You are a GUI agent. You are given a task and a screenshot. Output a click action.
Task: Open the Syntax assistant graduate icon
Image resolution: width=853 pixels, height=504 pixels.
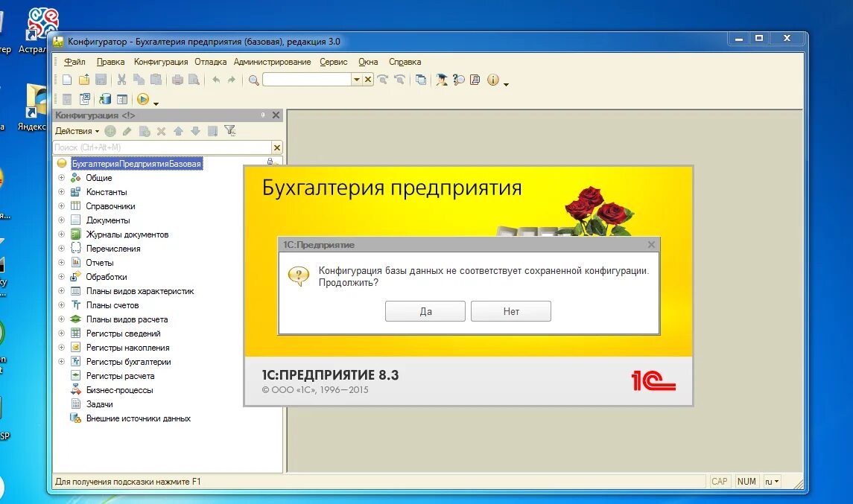pos(442,80)
